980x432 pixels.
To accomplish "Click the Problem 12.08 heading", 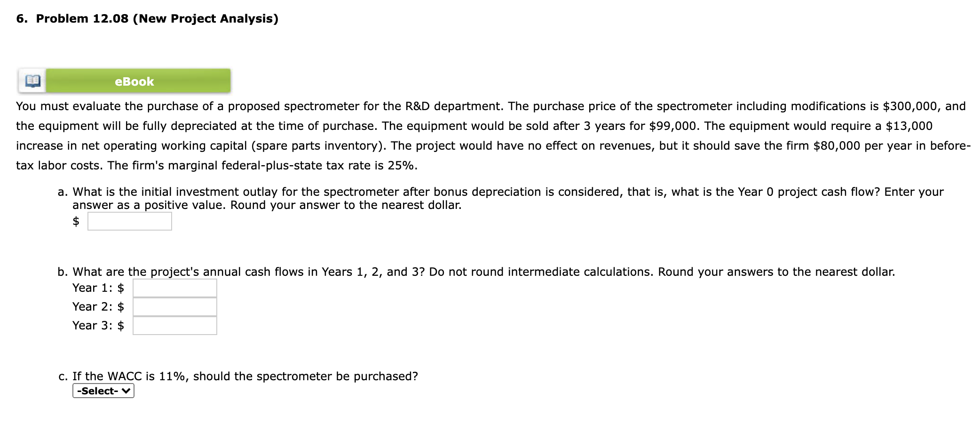I will 147,19.
